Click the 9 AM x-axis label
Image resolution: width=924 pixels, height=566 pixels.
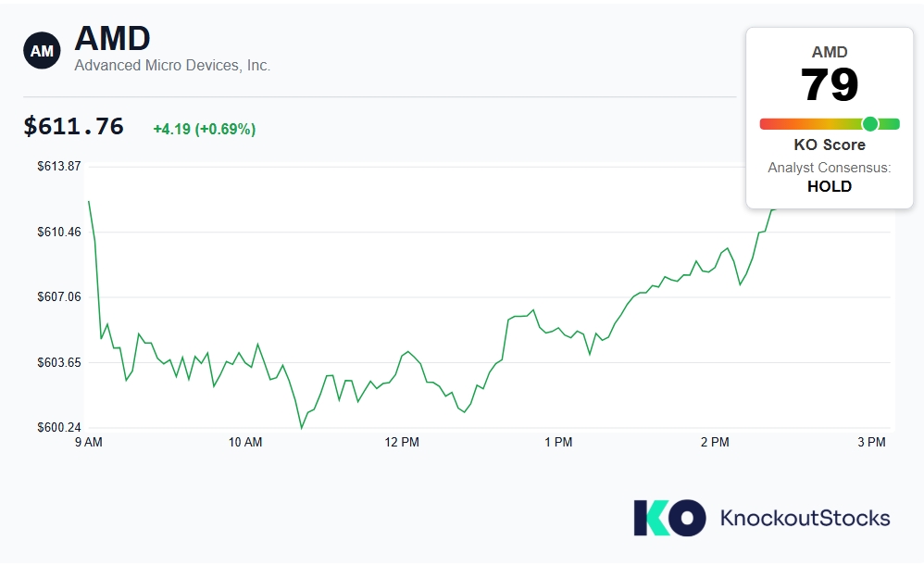click(88, 442)
